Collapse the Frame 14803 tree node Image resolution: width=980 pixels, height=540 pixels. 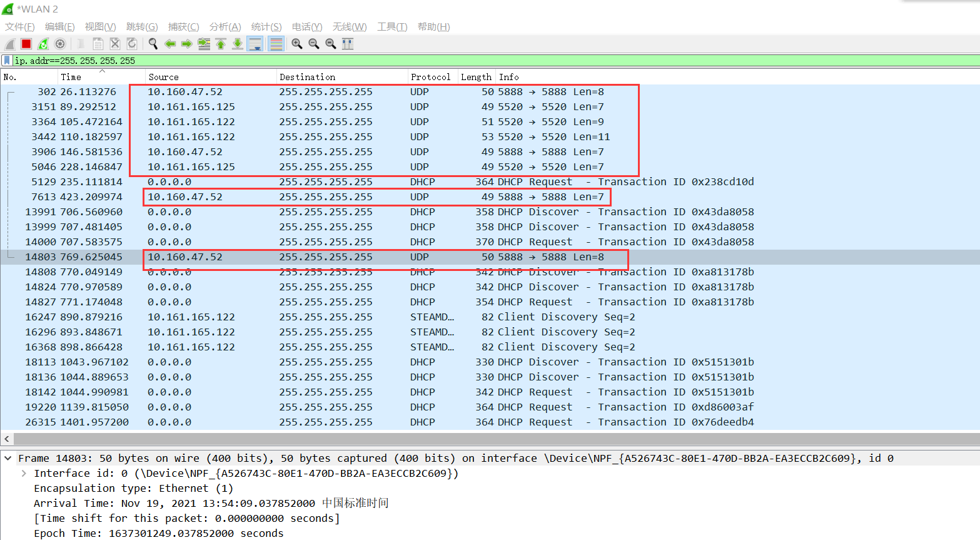click(x=8, y=458)
